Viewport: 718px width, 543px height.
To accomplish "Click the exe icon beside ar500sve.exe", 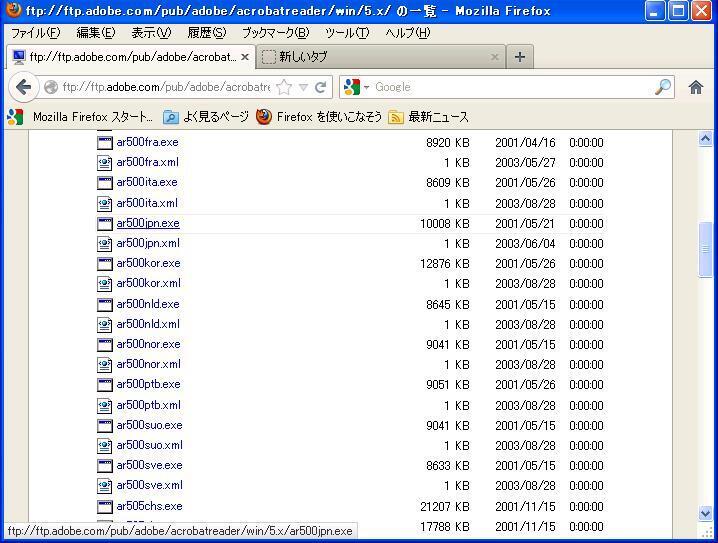I will tap(105, 466).
